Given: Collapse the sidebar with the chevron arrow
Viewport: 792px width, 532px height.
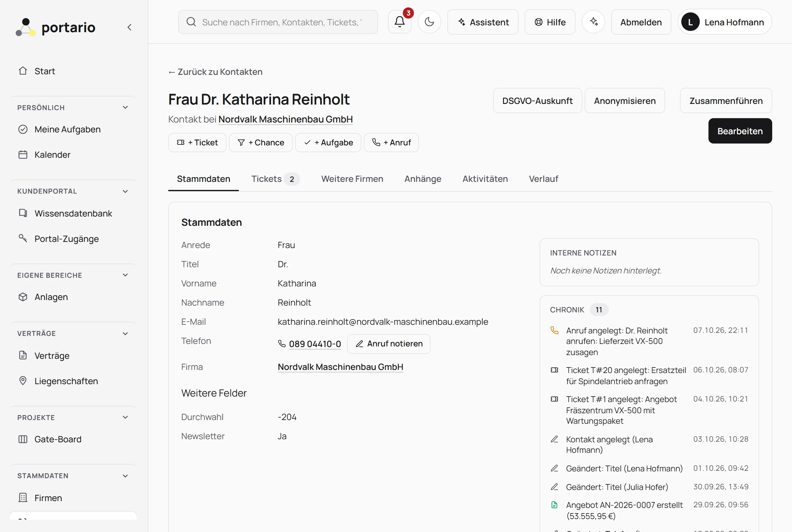Looking at the screenshot, I should [x=129, y=27].
